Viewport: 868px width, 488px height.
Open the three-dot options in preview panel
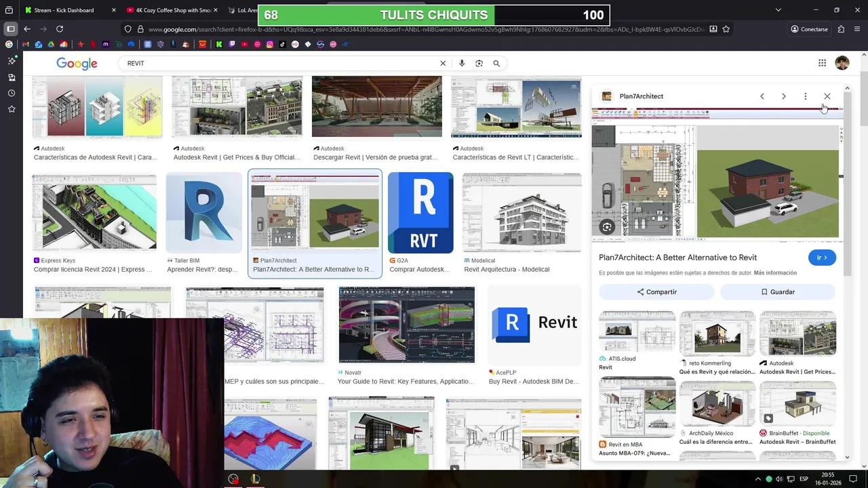(x=806, y=96)
